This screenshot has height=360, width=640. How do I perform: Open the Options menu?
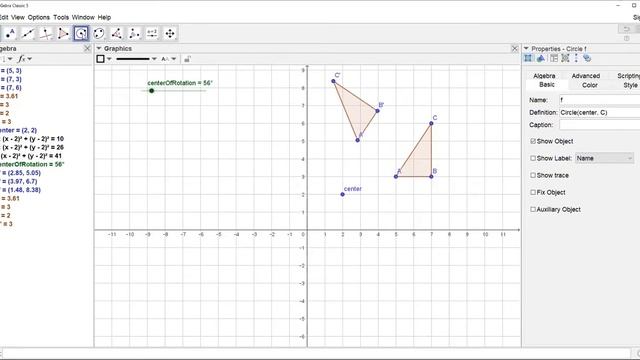[39, 18]
